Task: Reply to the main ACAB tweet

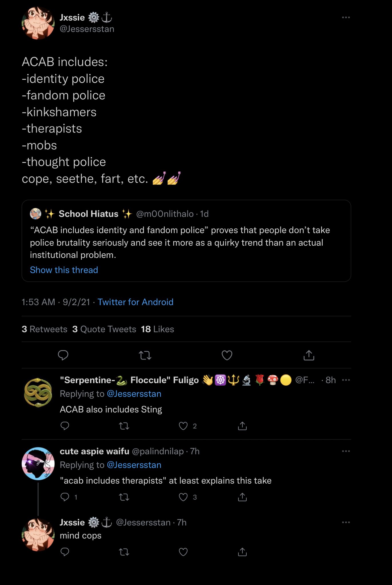Action: (x=63, y=355)
